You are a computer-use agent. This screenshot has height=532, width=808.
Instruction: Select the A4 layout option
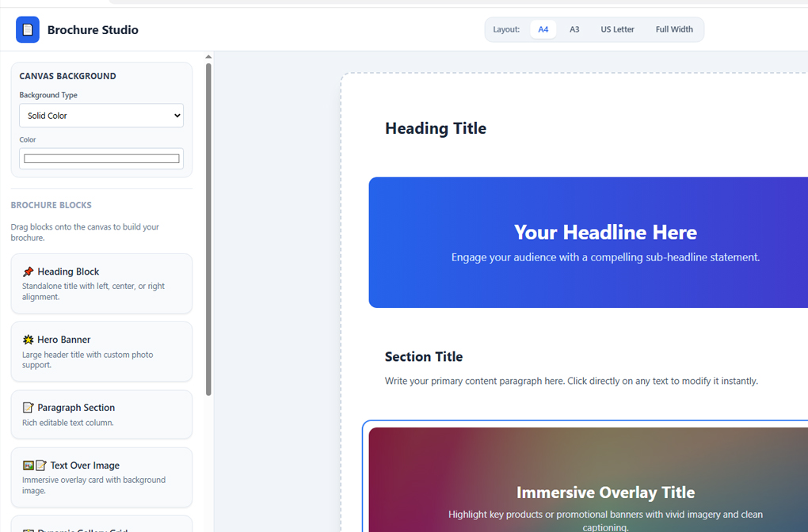click(x=543, y=29)
